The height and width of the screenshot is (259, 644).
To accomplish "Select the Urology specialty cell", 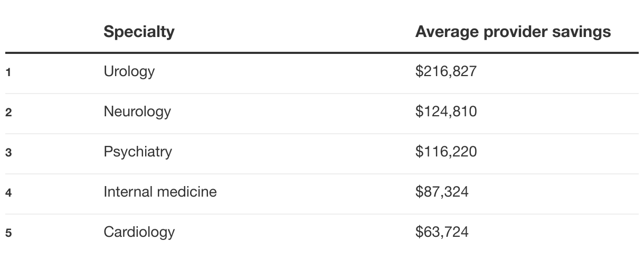I will tap(129, 71).
